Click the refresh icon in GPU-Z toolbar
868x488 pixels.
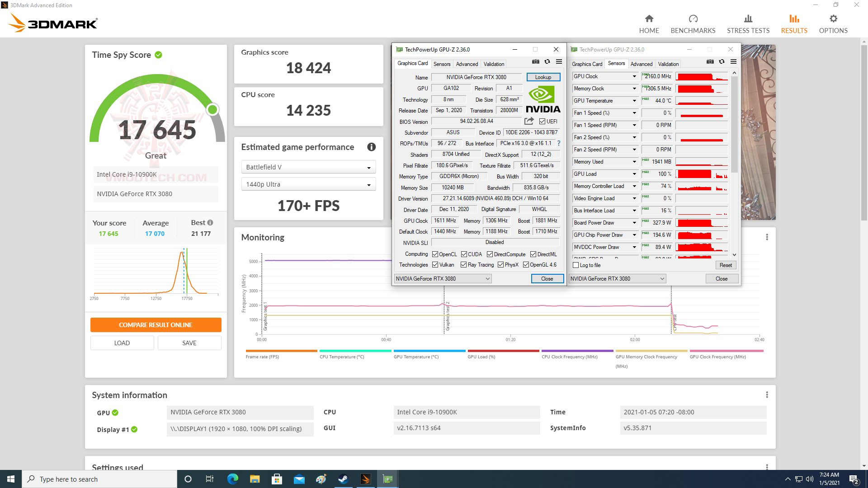point(547,61)
